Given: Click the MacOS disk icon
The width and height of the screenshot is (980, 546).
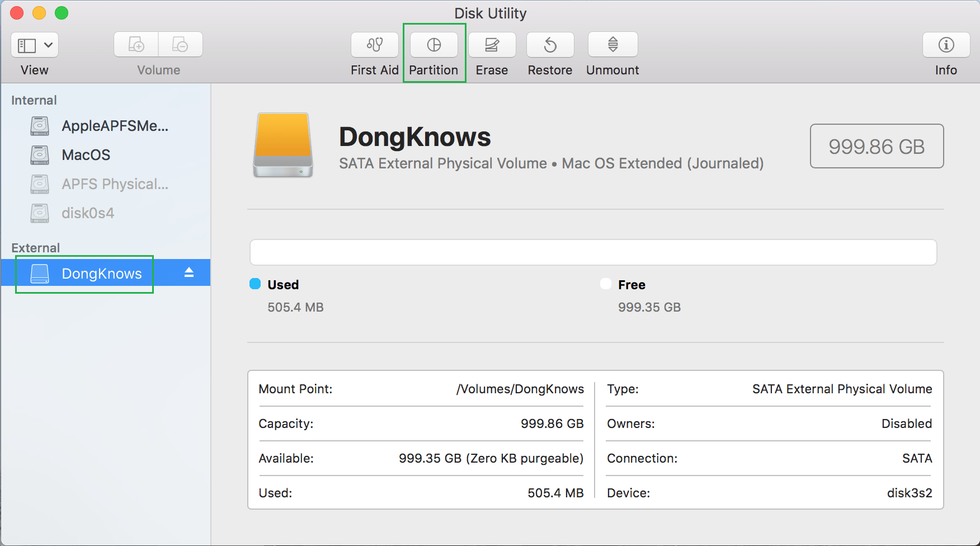Looking at the screenshot, I should [x=40, y=155].
